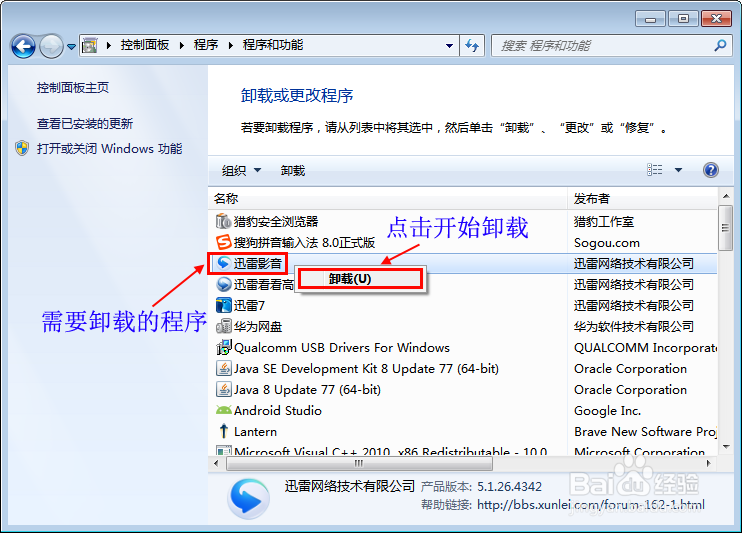Click the 搜索 程序和功能 search field

click(x=603, y=46)
